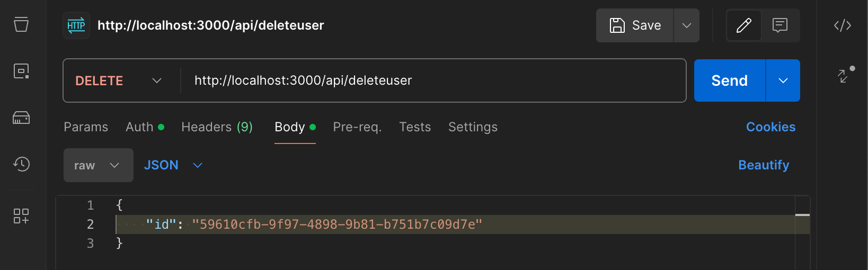Click the Beautify link
868x270 pixels.
coord(764,165)
